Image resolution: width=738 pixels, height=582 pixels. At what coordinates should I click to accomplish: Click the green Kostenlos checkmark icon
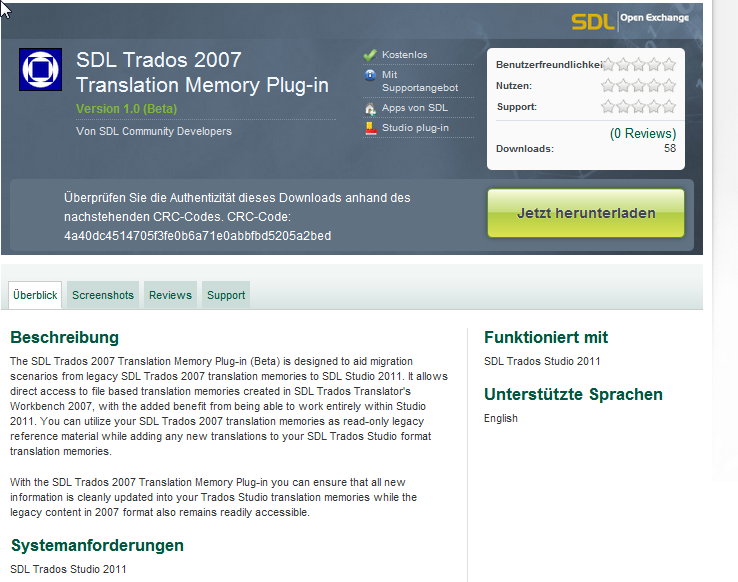pyautogui.click(x=370, y=55)
